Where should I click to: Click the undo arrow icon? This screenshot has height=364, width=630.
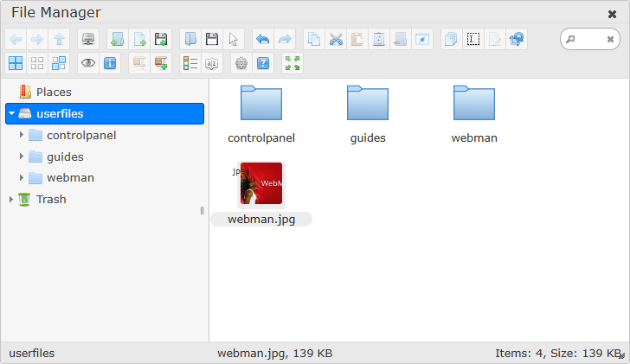click(x=262, y=39)
